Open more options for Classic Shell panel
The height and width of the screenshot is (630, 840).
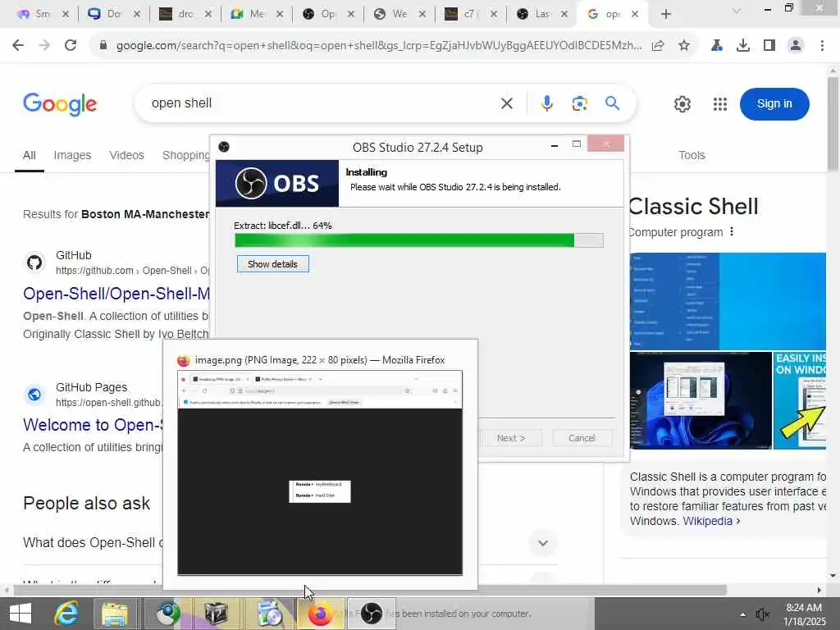point(732,232)
